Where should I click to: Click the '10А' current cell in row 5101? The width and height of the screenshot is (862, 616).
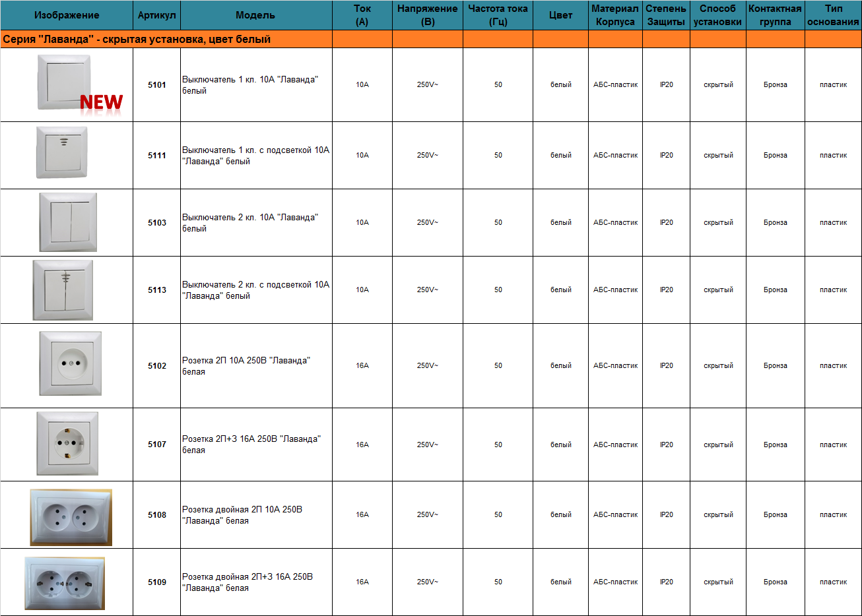point(362,85)
